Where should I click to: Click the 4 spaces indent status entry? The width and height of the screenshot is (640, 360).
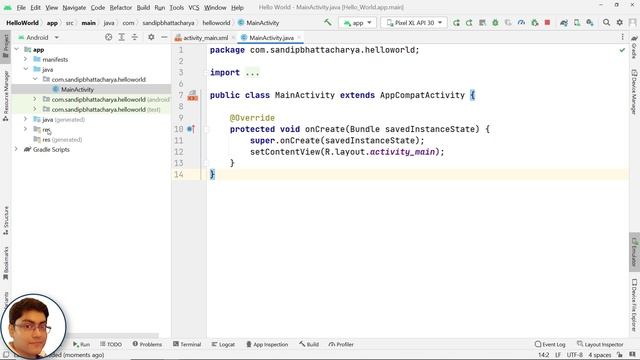point(600,355)
